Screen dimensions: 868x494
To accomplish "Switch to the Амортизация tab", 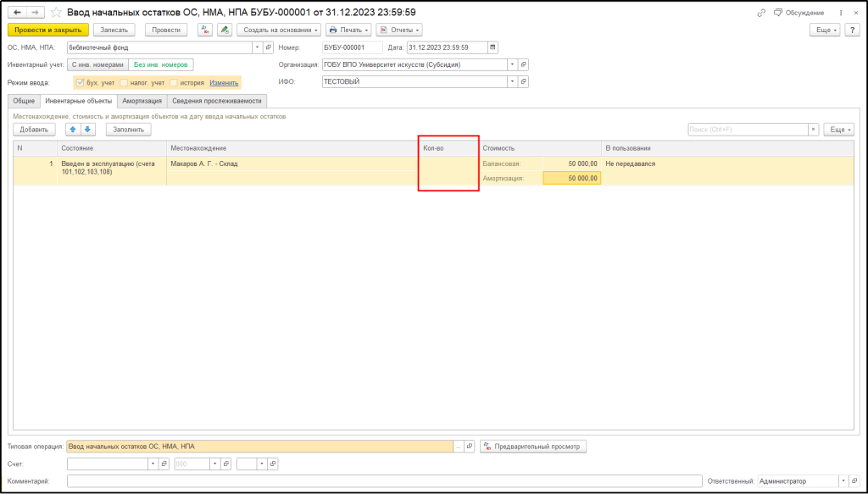I will (140, 101).
